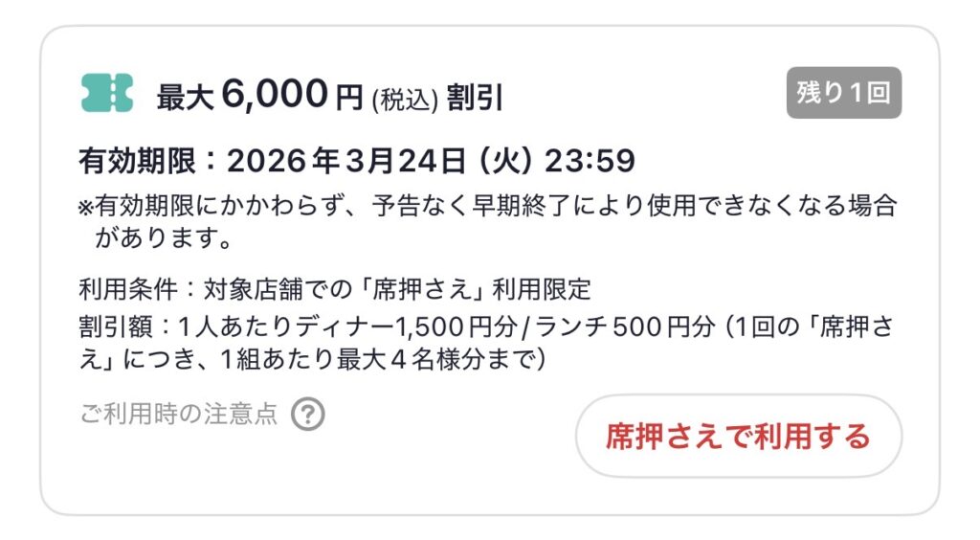Click the 割引 word in the heading
980x540 pixels.
tap(475, 97)
